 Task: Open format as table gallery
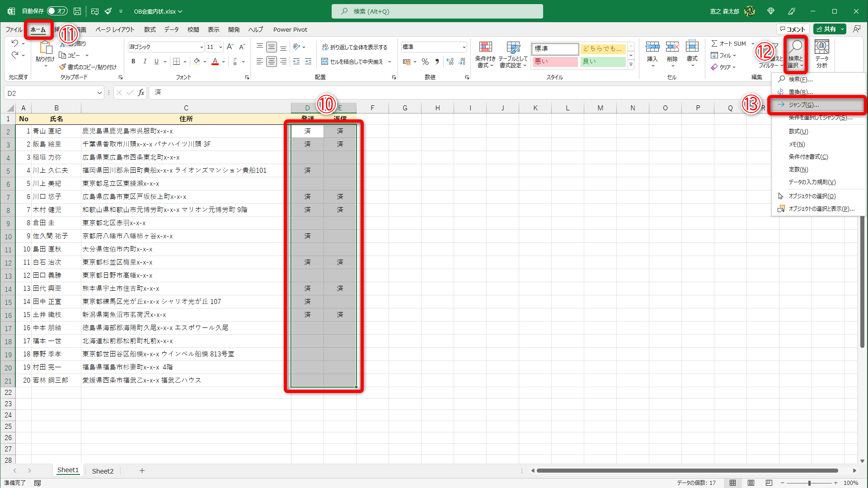pyautogui.click(x=513, y=54)
